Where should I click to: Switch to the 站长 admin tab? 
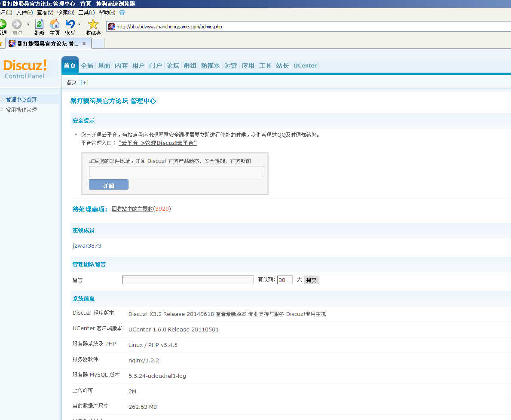pos(282,65)
